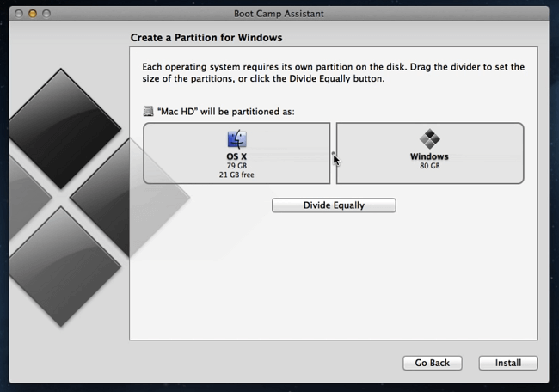The image size is (559, 392).
Task: Click the 80 GB Windows size text
Action: 429,166
